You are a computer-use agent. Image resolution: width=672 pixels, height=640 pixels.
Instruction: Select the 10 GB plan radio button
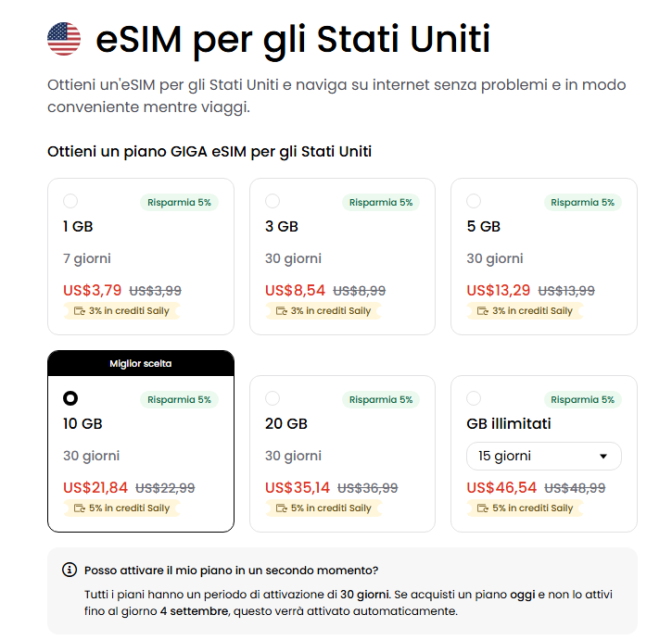pos(70,398)
